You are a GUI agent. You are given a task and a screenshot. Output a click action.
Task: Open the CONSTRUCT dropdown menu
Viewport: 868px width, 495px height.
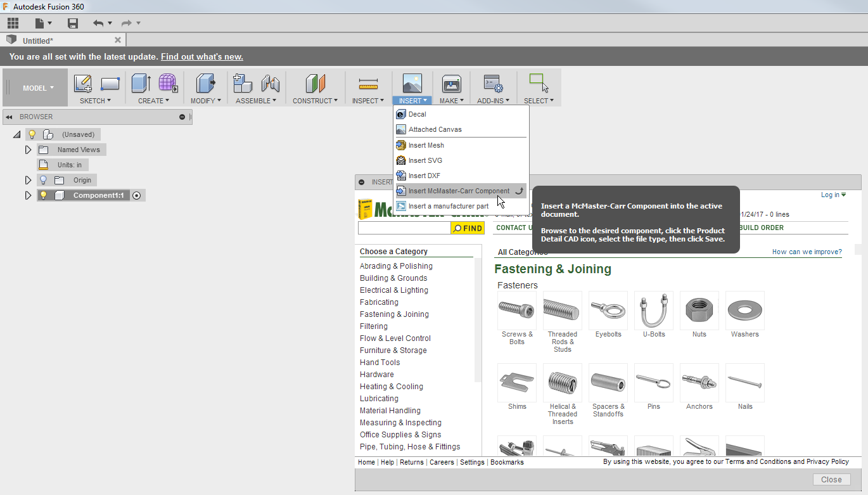316,101
